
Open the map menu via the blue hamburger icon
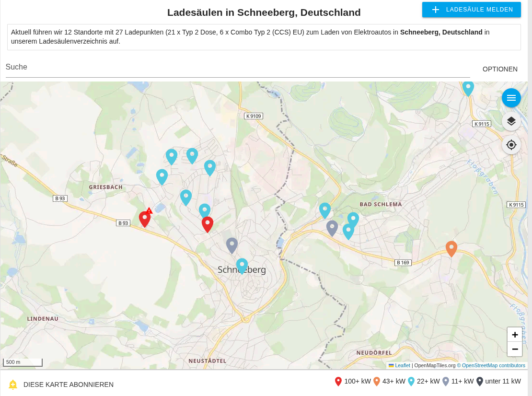point(511,97)
